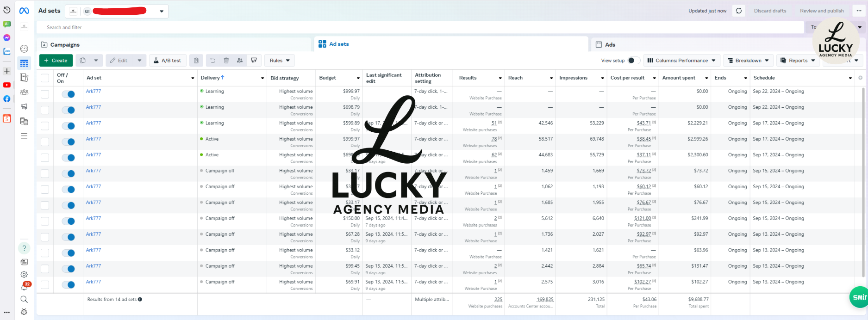
Task: Open the Reports dropdown
Action: coord(798,61)
